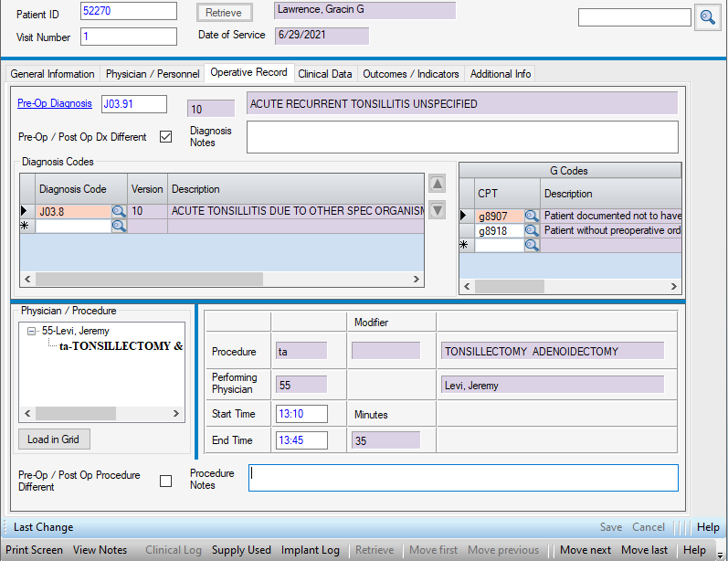Click lookup icon next to J03.8 diagnosis code
The image size is (728, 561).
pyautogui.click(x=119, y=211)
